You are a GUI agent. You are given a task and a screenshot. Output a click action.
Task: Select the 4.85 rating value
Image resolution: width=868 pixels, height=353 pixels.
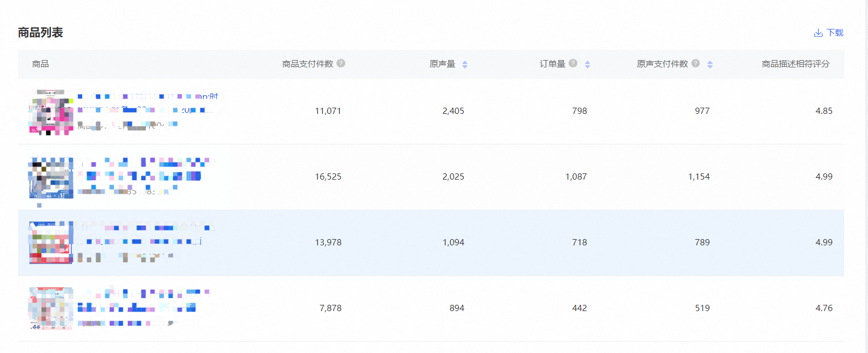[x=824, y=111]
